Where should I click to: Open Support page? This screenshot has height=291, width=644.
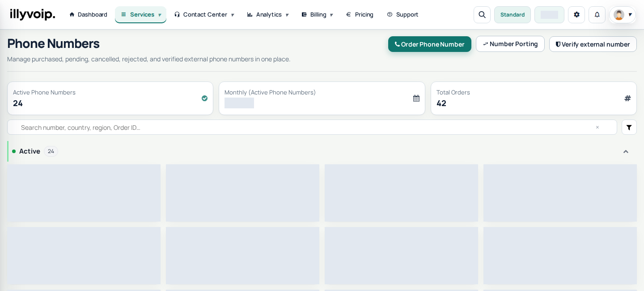tap(403, 14)
